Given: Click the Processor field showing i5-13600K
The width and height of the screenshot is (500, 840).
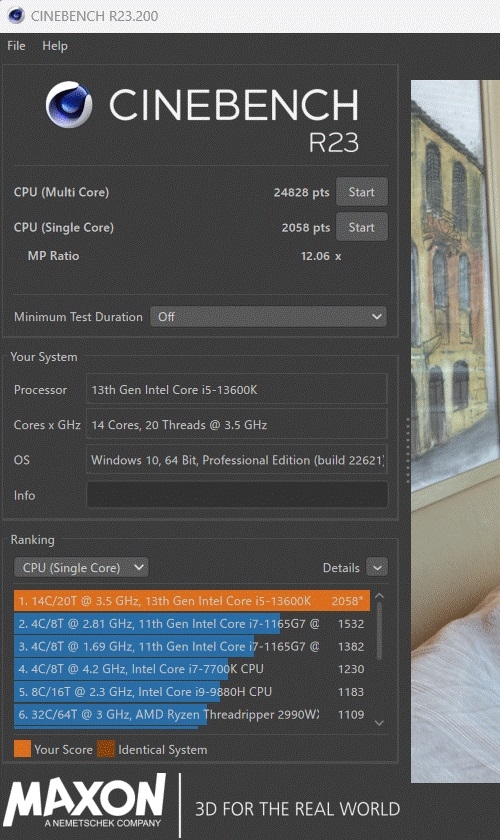Looking at the screenshot, I should (236, 389).
